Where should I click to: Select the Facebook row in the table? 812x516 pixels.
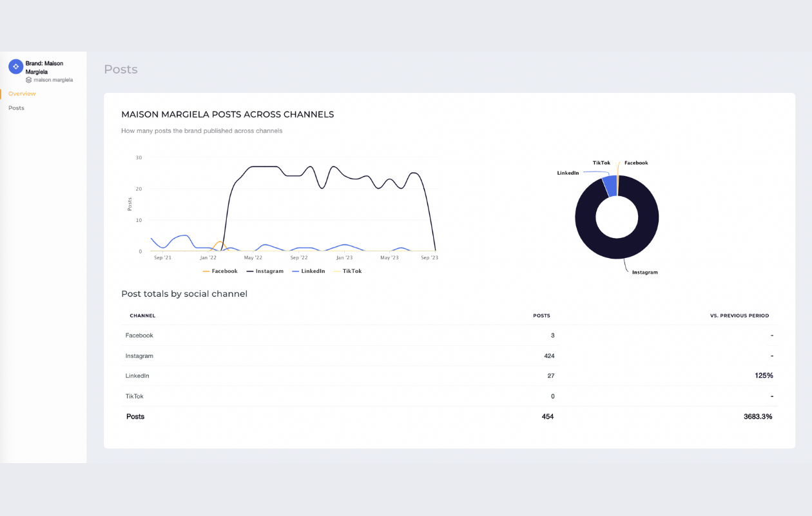pos(449,335)
